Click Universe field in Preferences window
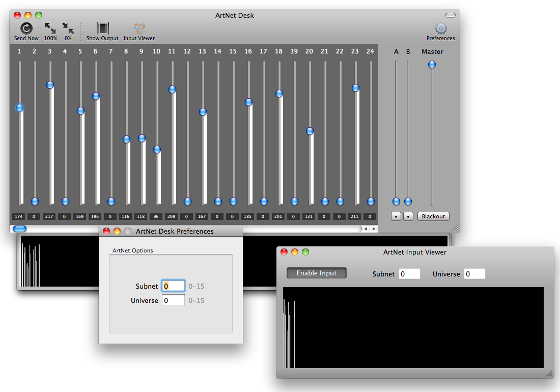 pyautogui.click(x=173, y=300)
